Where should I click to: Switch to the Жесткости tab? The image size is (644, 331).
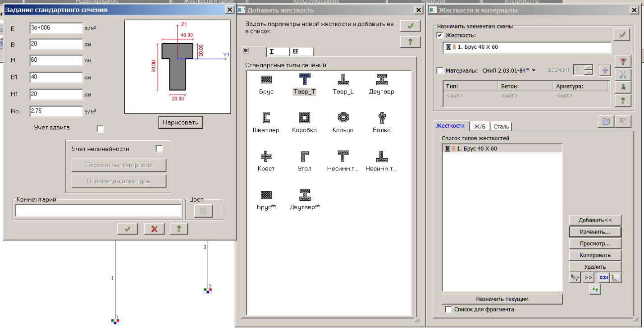[450, 126]
